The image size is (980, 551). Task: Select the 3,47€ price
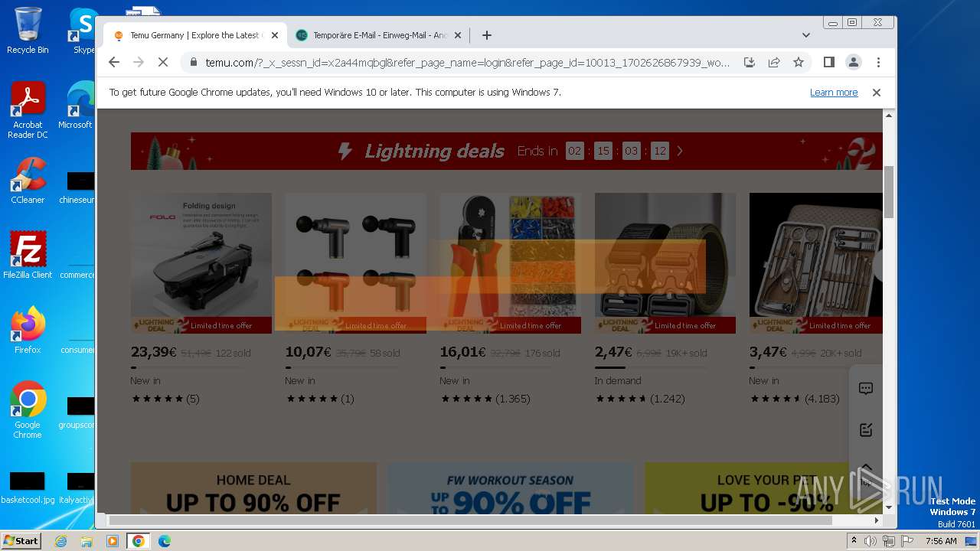768,352
